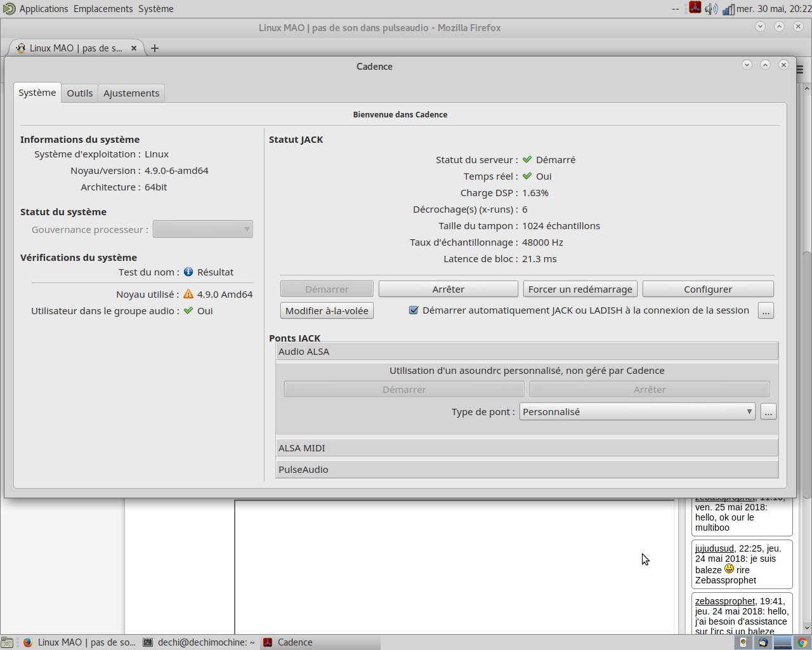Minimize the Cadence window
The image size is (812, 650).
(747, 65)
